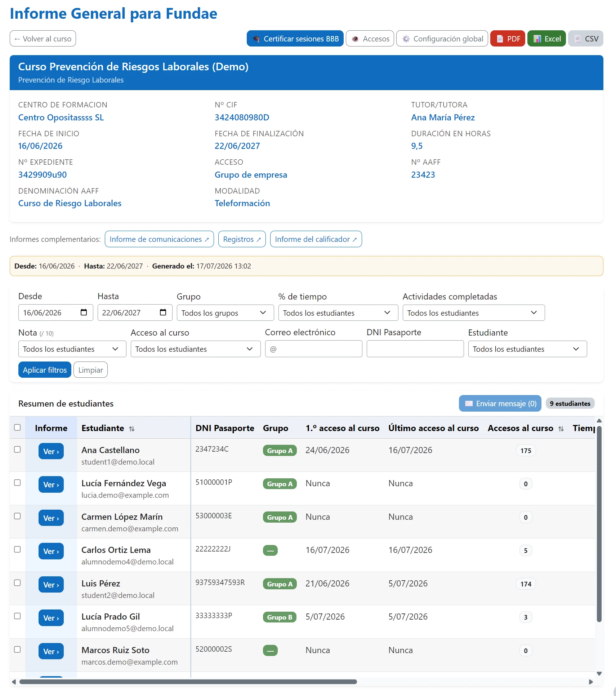Screen dimensions: 616x696
Task: Select the checkbox for Lucía Fernández Vega
Action: (17, 483)
